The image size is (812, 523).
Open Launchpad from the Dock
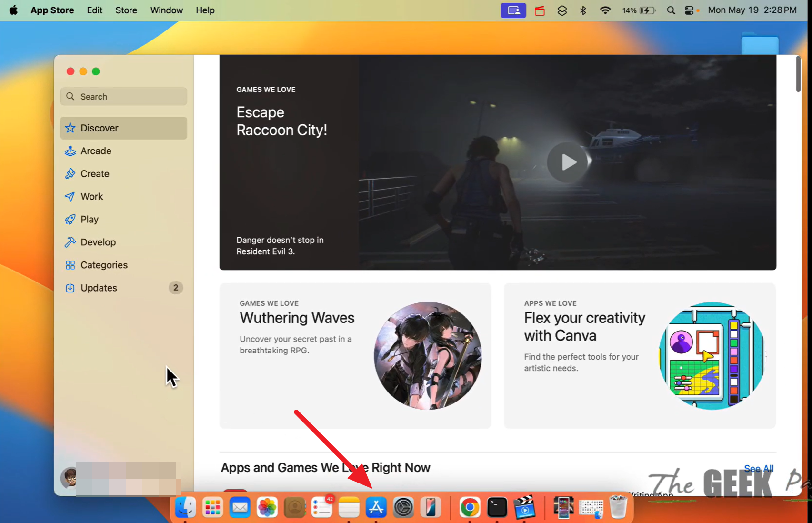[x=212, y=508]
